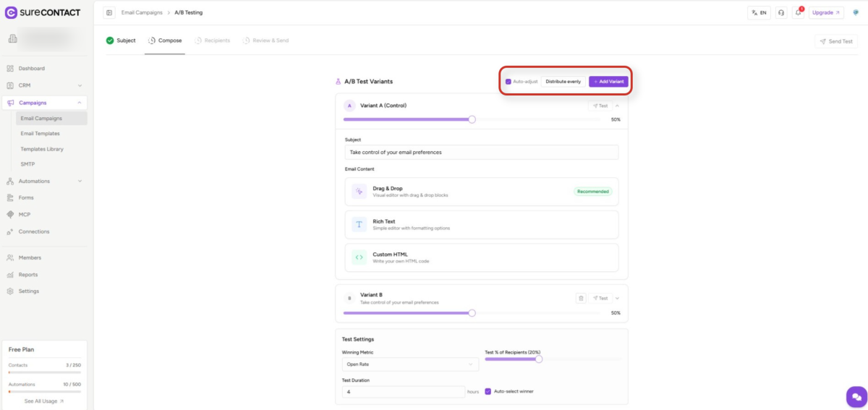Click the Add Variant button
The image size is (868, 410).
pyautogui.click(x=608, y=82)
